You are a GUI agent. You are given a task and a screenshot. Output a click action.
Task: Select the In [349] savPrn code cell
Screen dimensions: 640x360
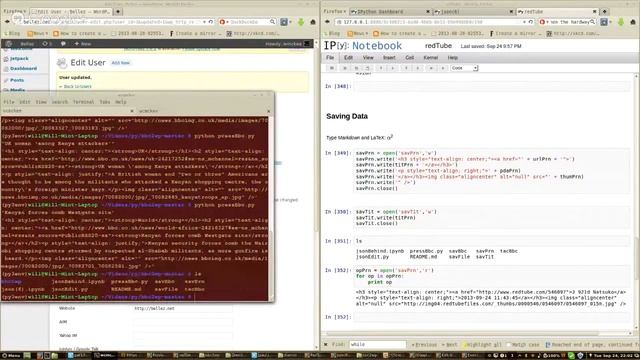coord(492,171)
